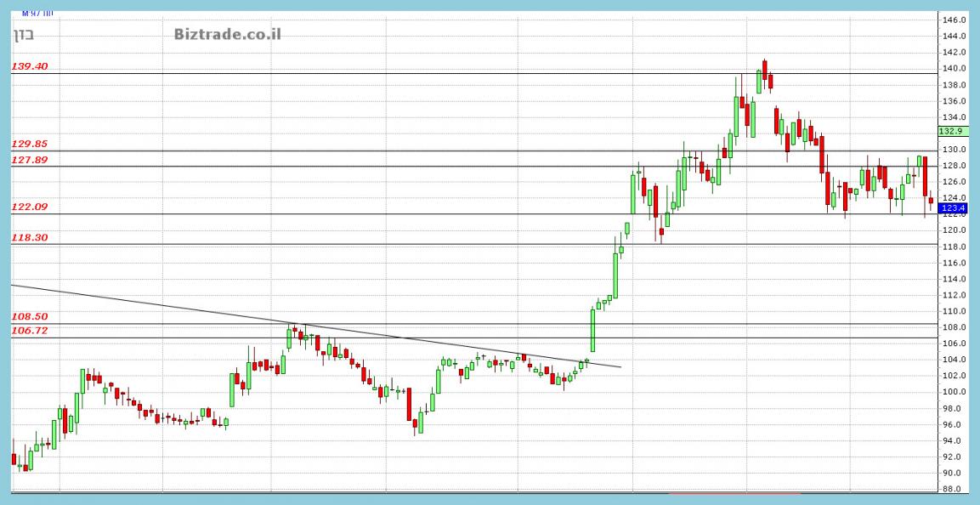The image size is (980, 505).
Task: Click the 129.85 price level label
Action: click(x=30, y=145)
